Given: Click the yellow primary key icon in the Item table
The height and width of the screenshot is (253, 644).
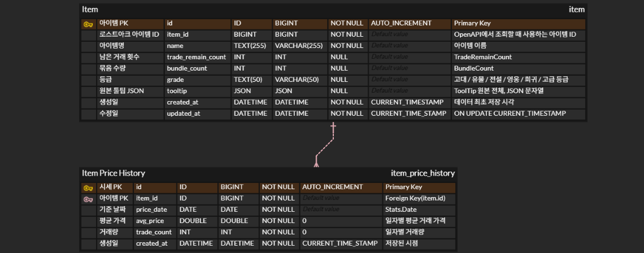Looking at the screenshot, I should (88, 24).
